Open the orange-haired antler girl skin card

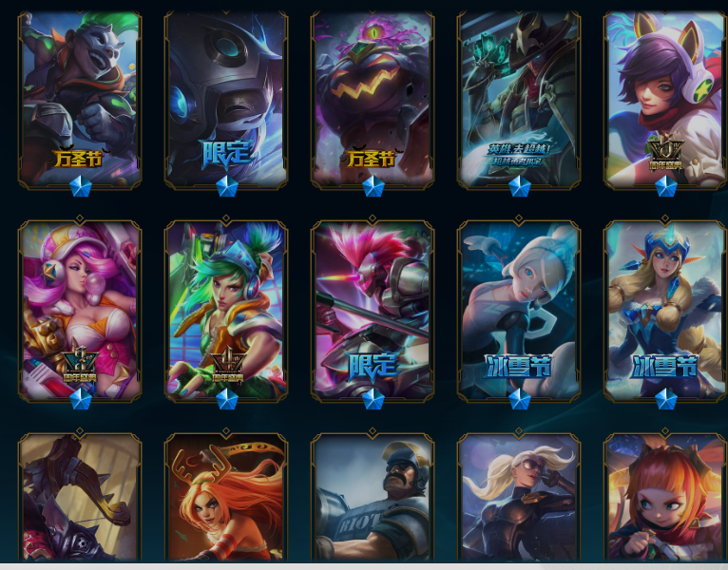click(226, 497)
